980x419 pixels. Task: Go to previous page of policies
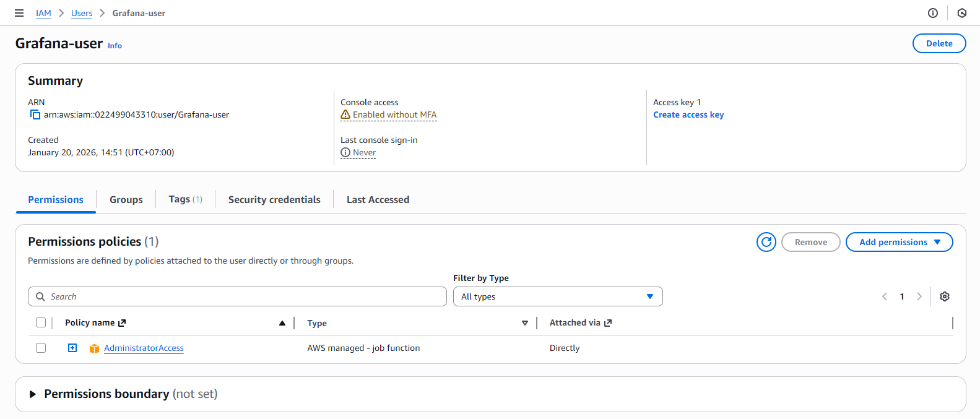pos(885,296)
